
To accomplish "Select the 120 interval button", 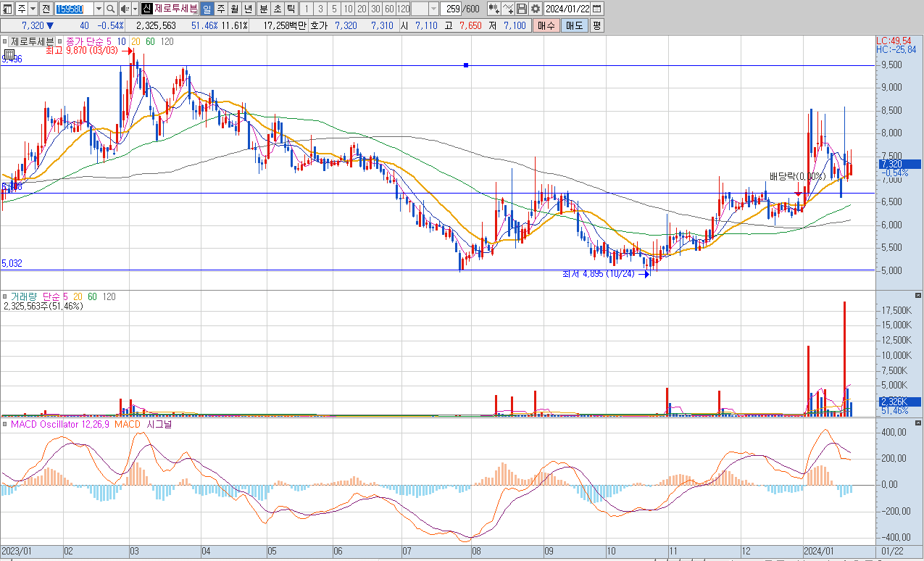I will [x=402, y=9].
